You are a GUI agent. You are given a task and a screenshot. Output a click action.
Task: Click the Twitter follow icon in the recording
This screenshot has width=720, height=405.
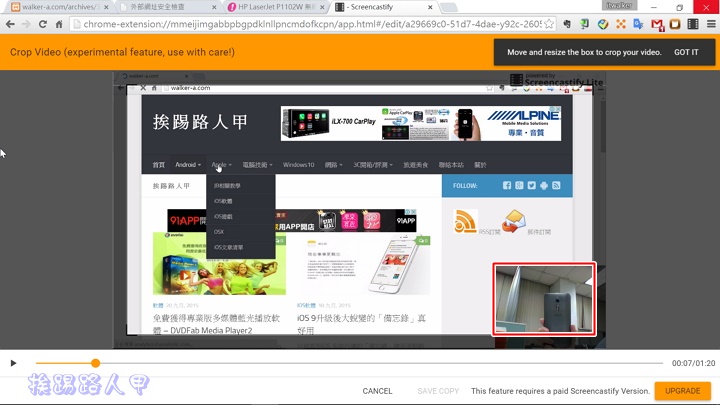[x=531, y=186]
